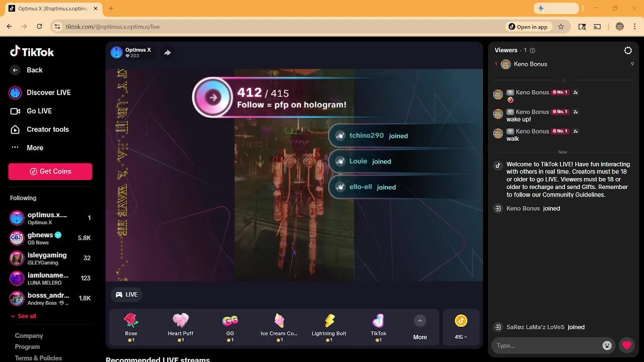Reload the page

pyautogui.click(x=39, y=27)
